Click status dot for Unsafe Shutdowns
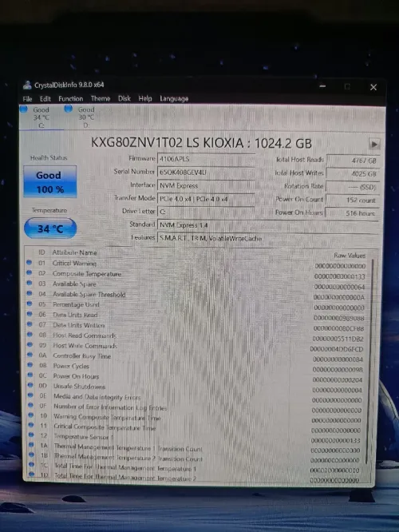399x532 pixels. [x=30, y=385]
